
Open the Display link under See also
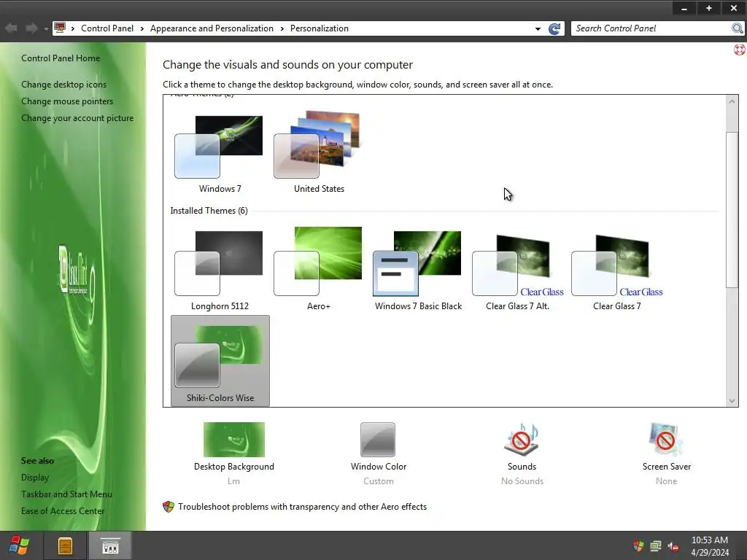pyautogui.click(x=35, y=477)
